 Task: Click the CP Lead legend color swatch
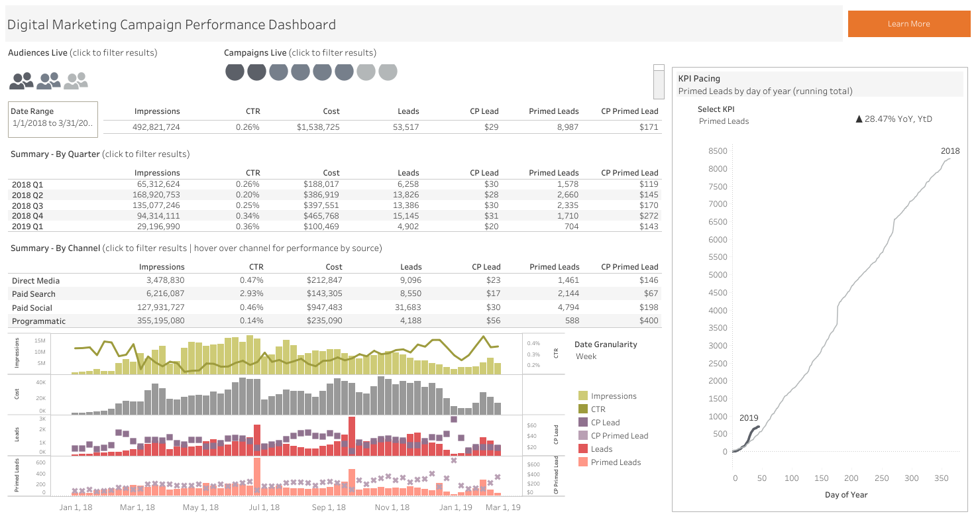coord(583,423)
